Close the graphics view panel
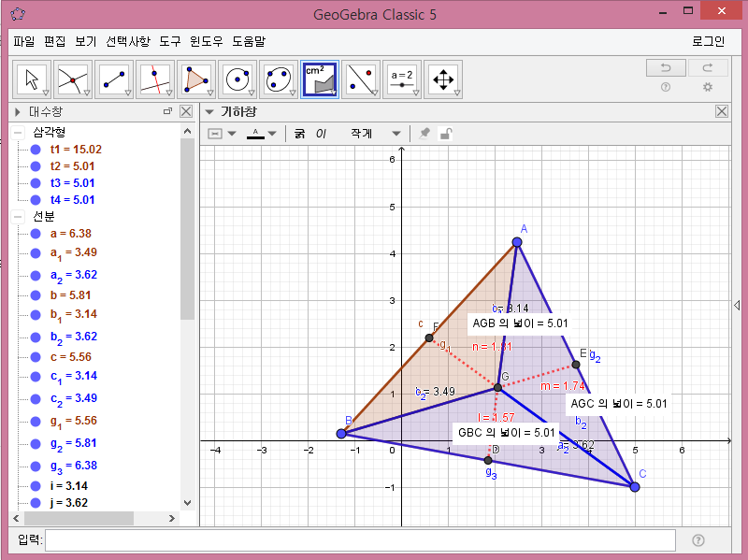This screenshot has width=748, height=560. point(722,111)
